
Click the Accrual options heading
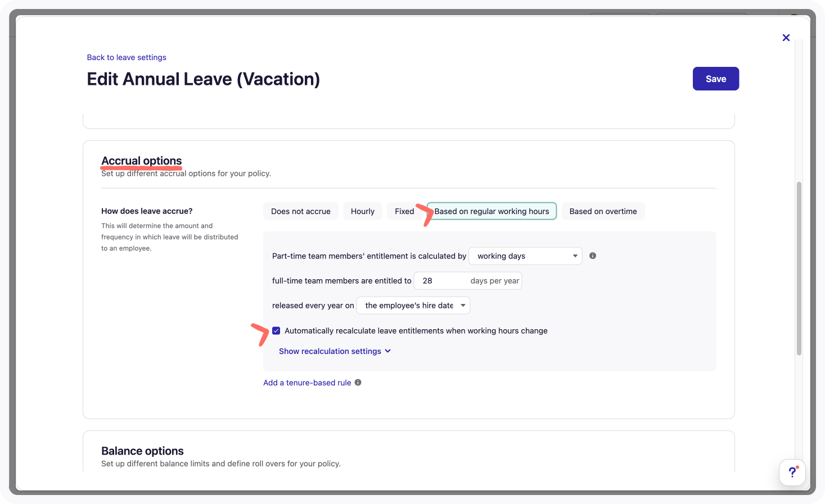tap(142, 161)
